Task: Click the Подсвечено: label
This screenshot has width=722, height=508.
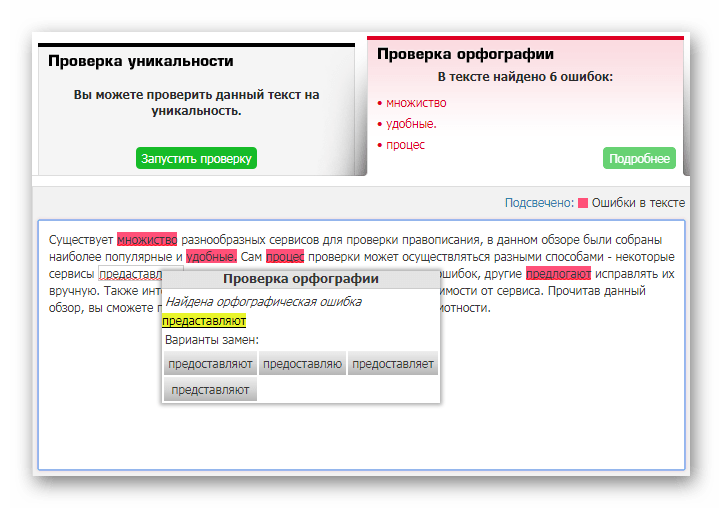Action: [539, 203]
